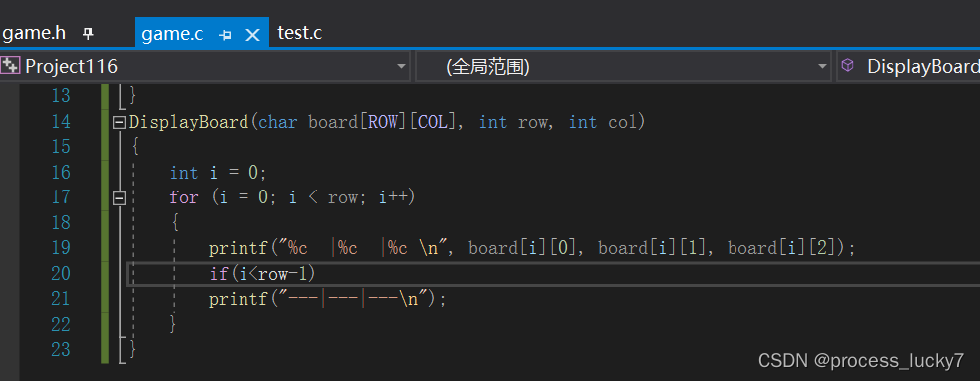980x381 pixels.
Task: Select the game.c tab
Action: 172,34
